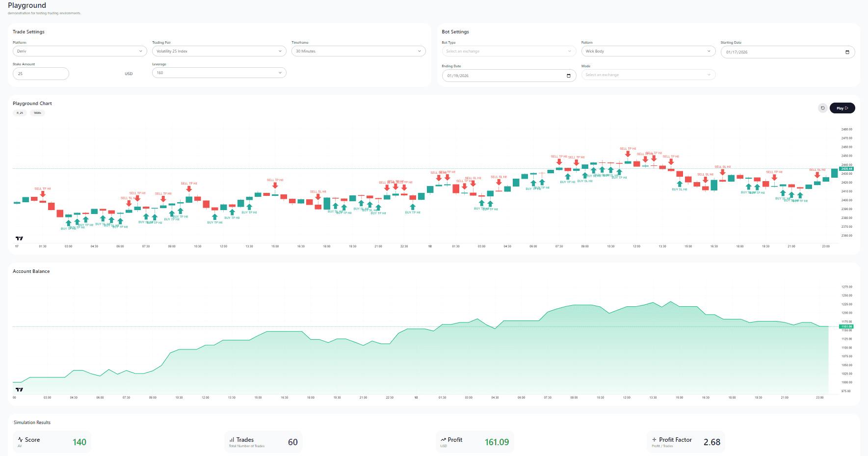Expand the Trading Pair dropdown
This screenshot has width=868, height=456.
(219, 51)
